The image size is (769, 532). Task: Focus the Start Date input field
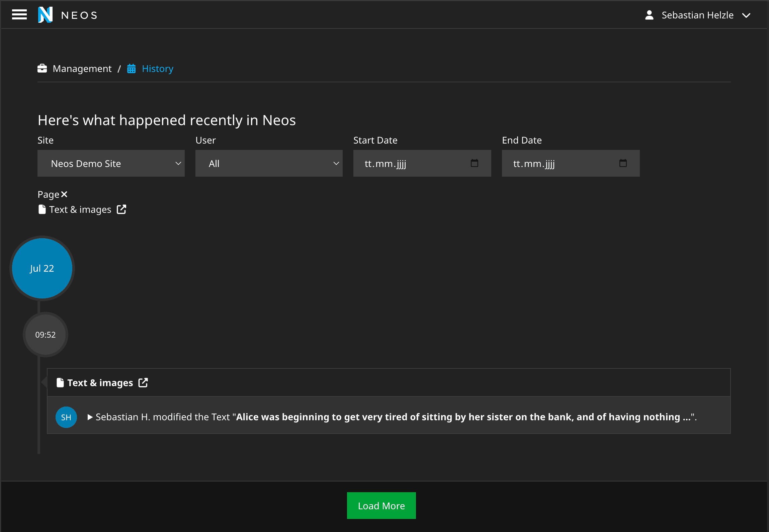422,163
